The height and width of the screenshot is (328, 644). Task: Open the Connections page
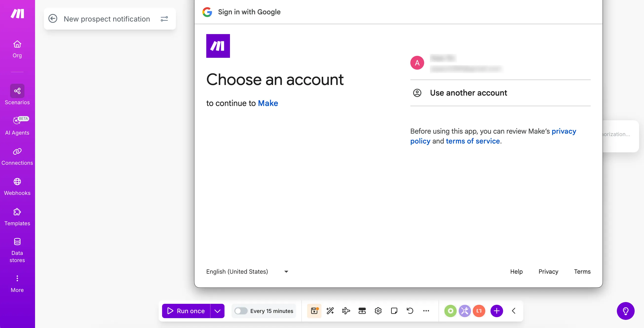(x=17, y=156)
